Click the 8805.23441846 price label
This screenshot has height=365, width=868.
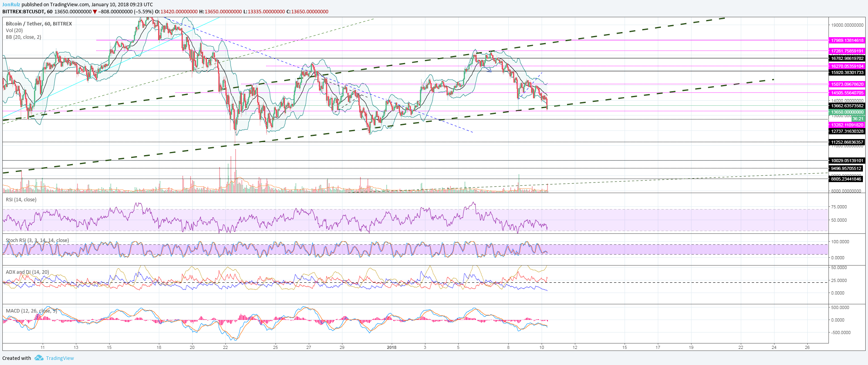tap(846, 179)
